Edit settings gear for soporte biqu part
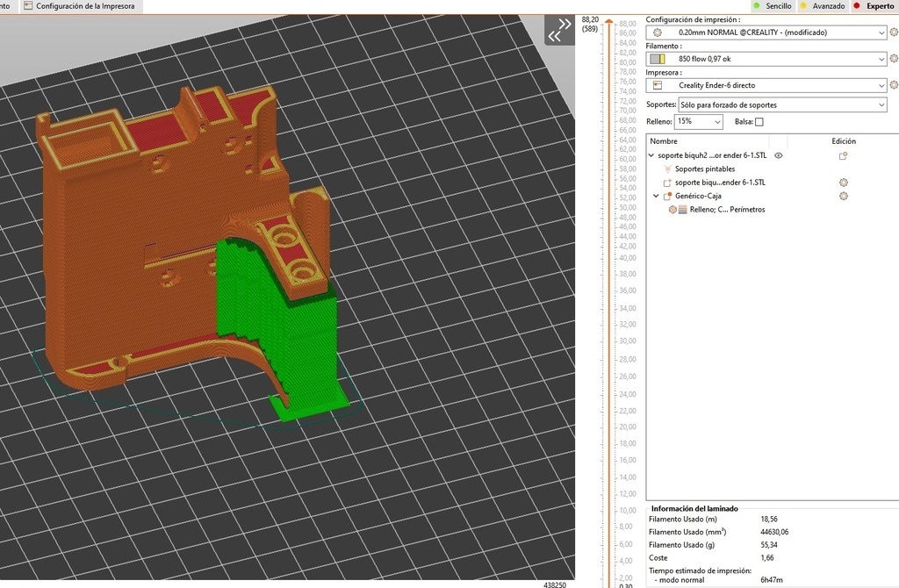899x588 pixels. [x=843, y=183]
